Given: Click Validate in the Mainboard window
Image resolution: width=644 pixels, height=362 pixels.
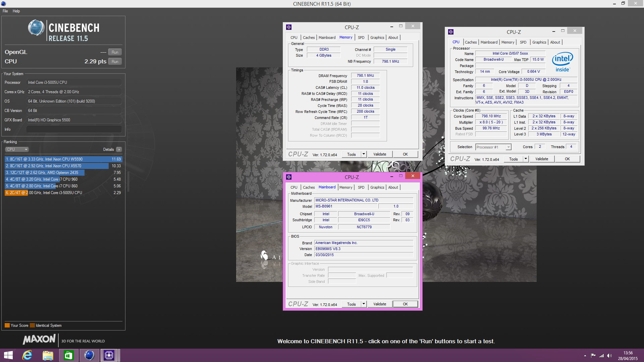Looking at the screenshot, I should click(380, 304).
